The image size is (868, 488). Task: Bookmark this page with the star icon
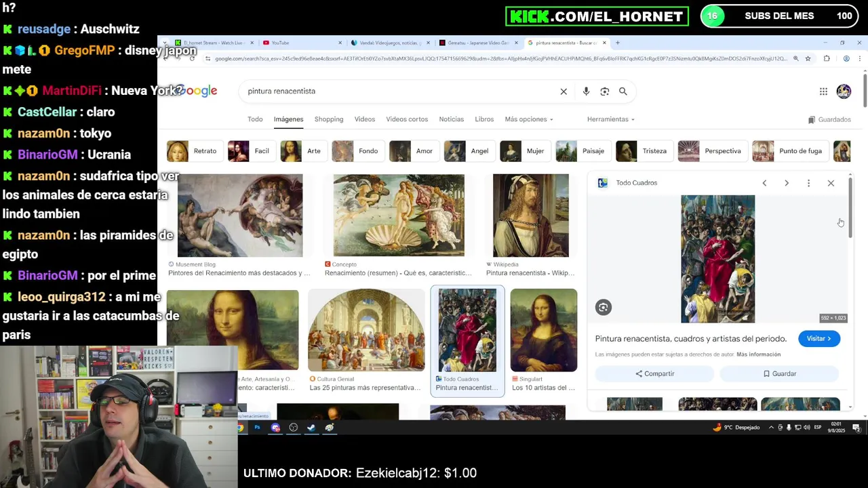[x=808, y=59]
